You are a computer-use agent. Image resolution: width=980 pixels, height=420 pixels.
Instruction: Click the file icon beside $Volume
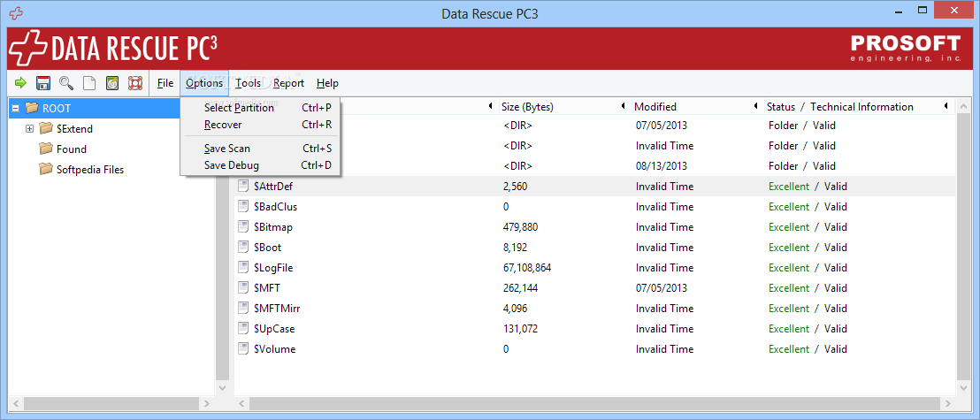tap(243, 348)
